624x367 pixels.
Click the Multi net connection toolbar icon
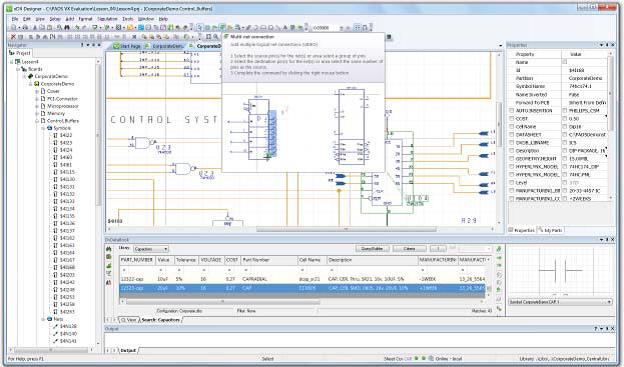(x=222, y=27)
